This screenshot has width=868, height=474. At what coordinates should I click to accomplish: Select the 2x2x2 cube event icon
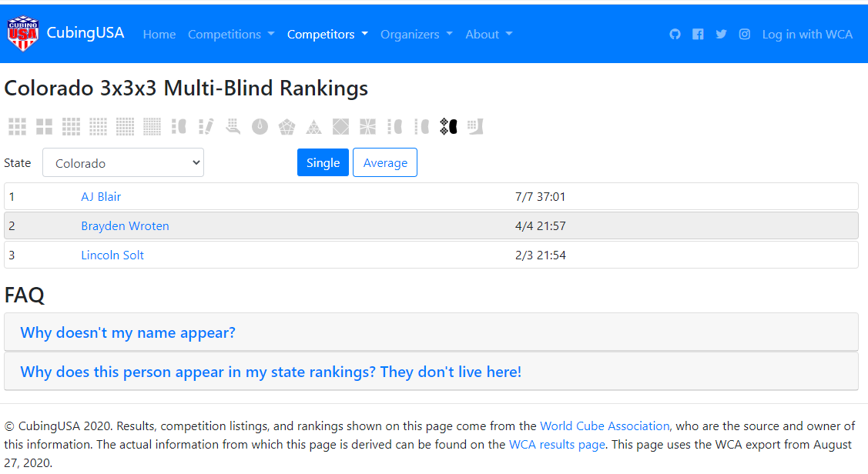click(45, 127)
